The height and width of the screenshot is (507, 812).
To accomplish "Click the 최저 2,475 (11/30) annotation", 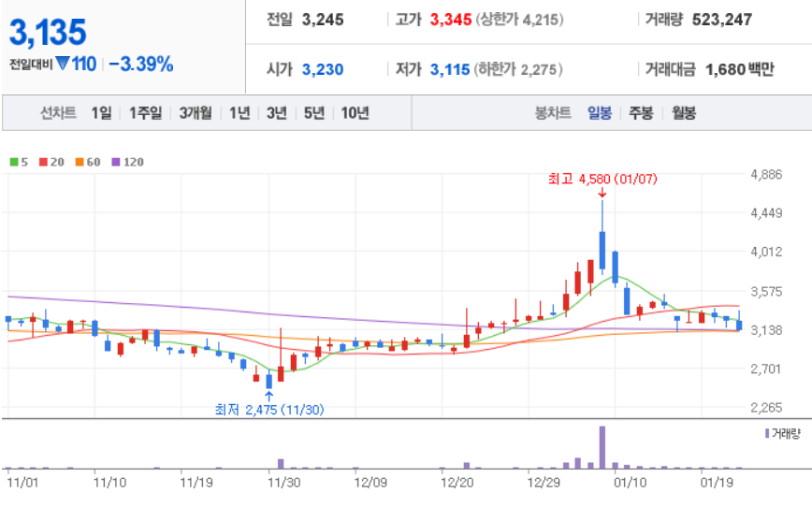I will 269,410.
